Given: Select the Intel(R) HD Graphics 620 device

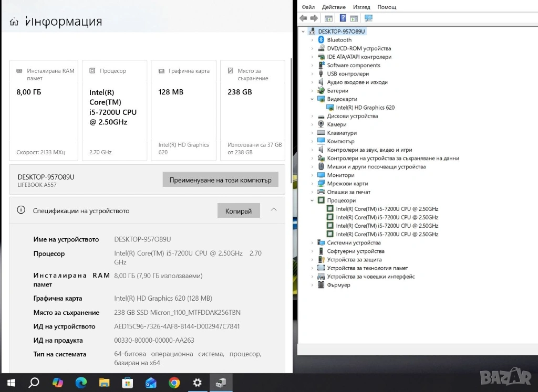Looking at the screenshot, I should [365, 108].
